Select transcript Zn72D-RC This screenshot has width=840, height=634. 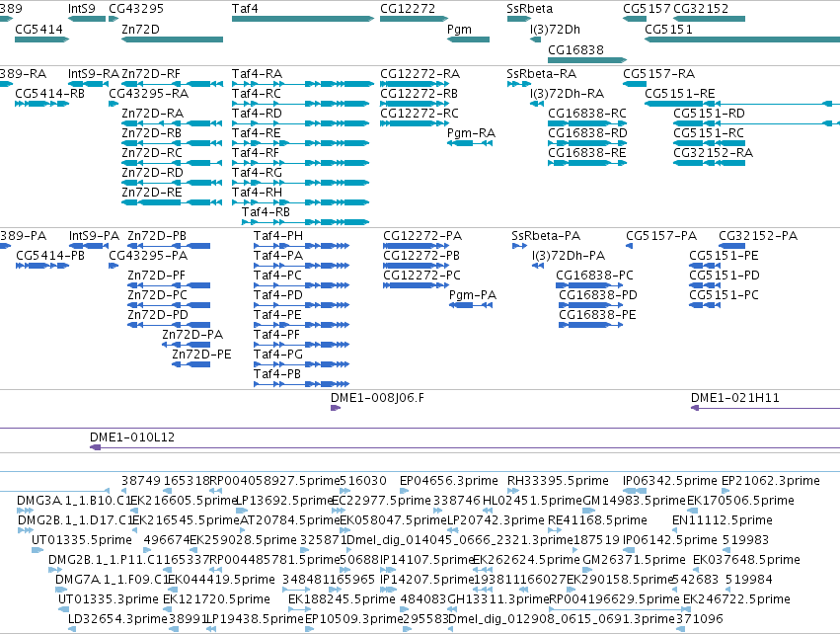[172, 162]
